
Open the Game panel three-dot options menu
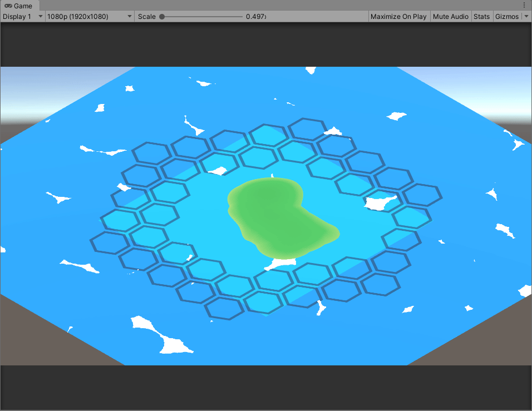524,6
